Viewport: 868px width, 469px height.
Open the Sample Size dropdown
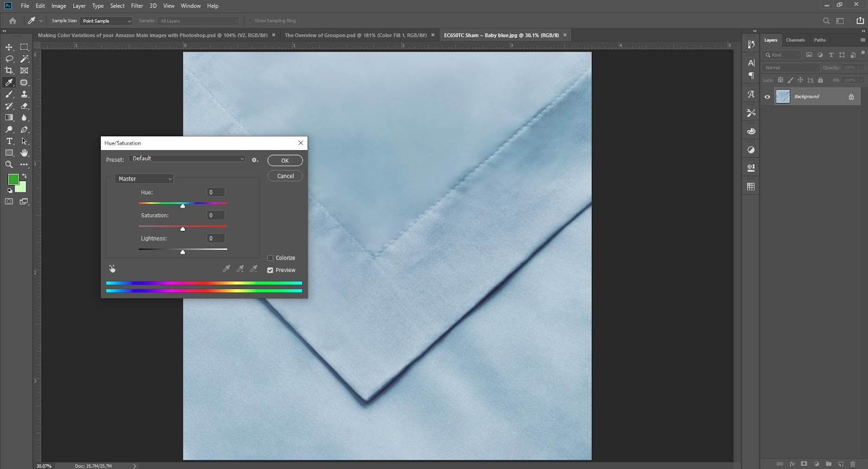(x=106, y=21)
